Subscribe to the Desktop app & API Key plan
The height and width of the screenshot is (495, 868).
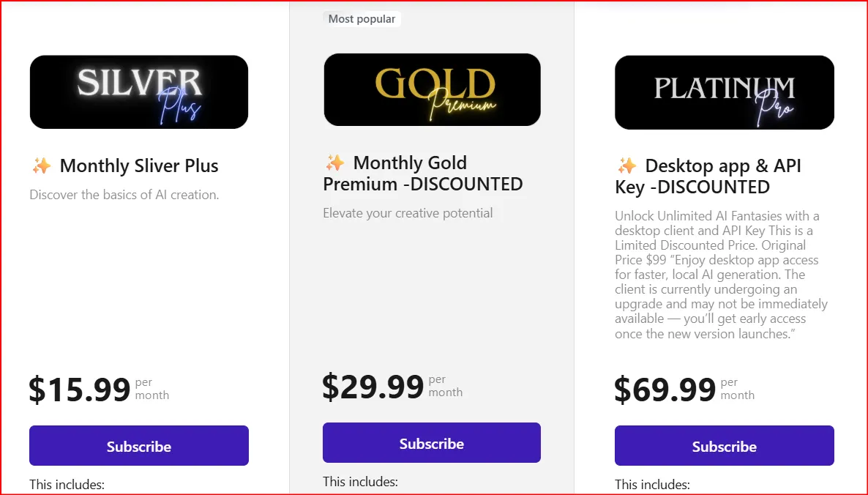coord(724,445)
